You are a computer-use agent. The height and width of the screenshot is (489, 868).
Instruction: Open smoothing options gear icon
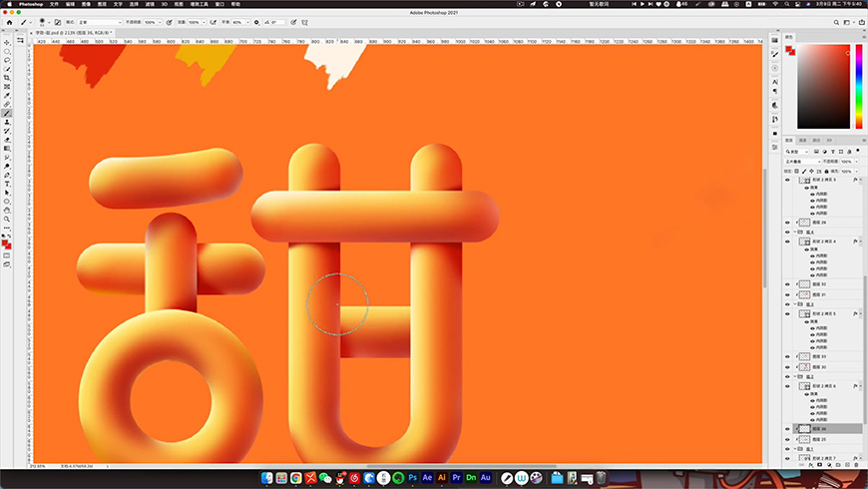[x=256, y=23]
